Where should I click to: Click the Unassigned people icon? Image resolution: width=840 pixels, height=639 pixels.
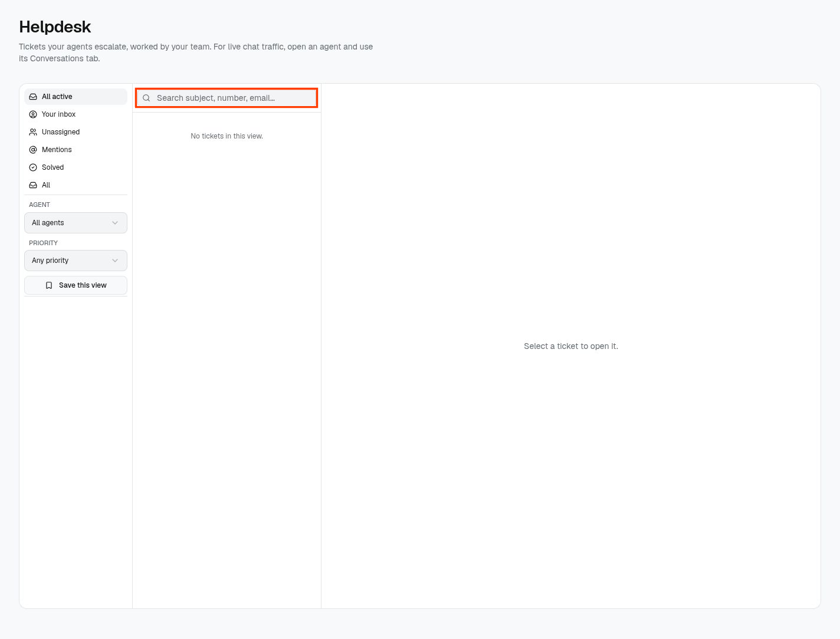click(33, 132)
